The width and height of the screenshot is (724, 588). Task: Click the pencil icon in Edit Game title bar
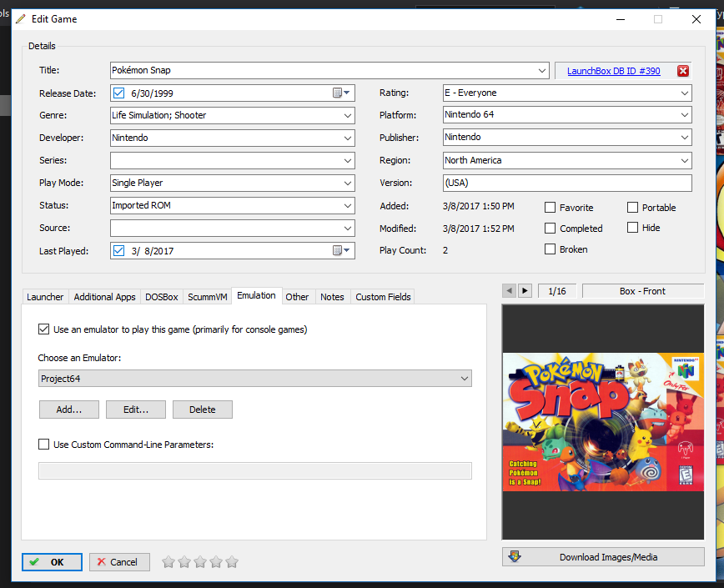click(21, 19)
